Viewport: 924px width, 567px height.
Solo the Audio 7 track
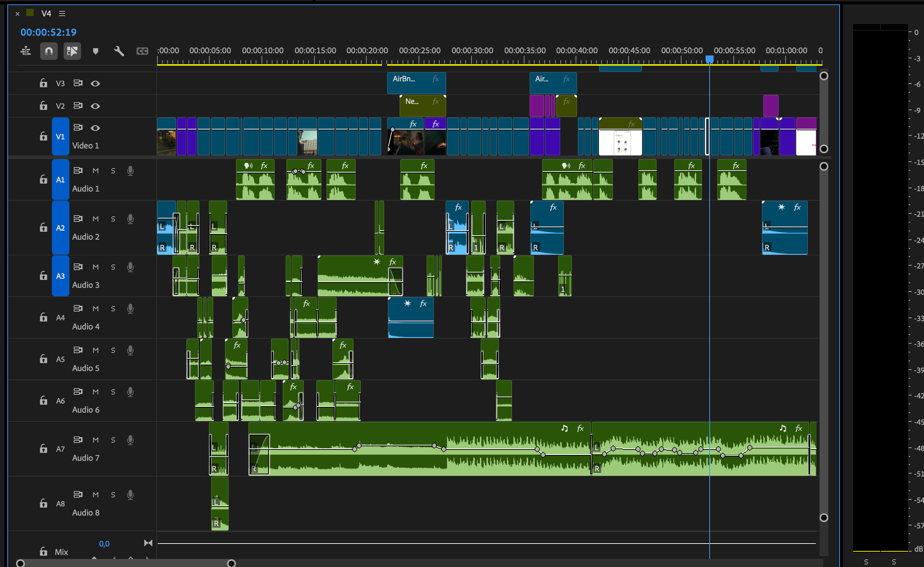[113, 440]
